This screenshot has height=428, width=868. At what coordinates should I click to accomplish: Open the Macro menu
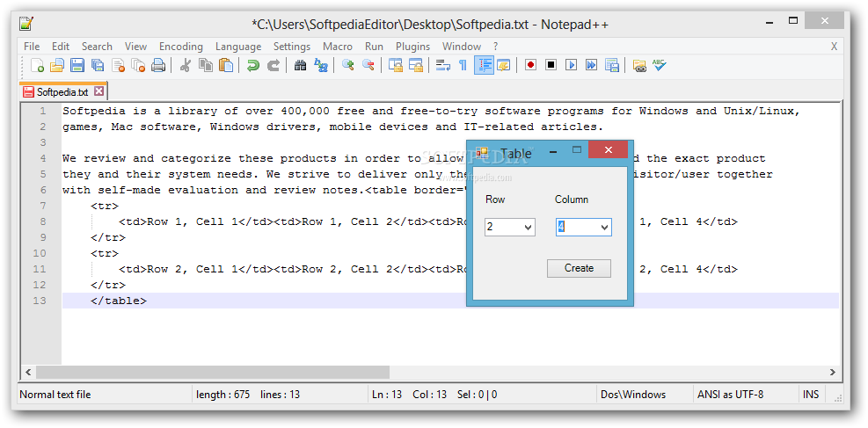338,47
